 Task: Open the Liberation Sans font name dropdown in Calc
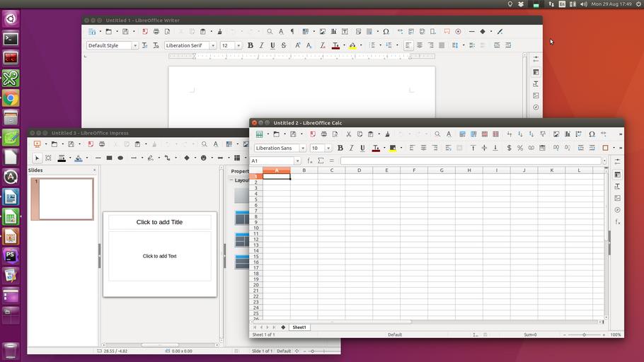coord(303,148)
